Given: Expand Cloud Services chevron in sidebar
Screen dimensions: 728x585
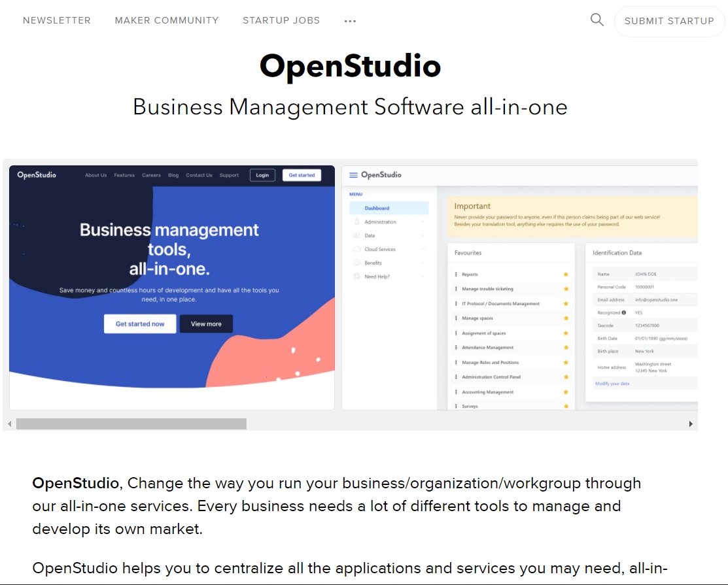Looking at the screenshot, I should tap(423, 250).
